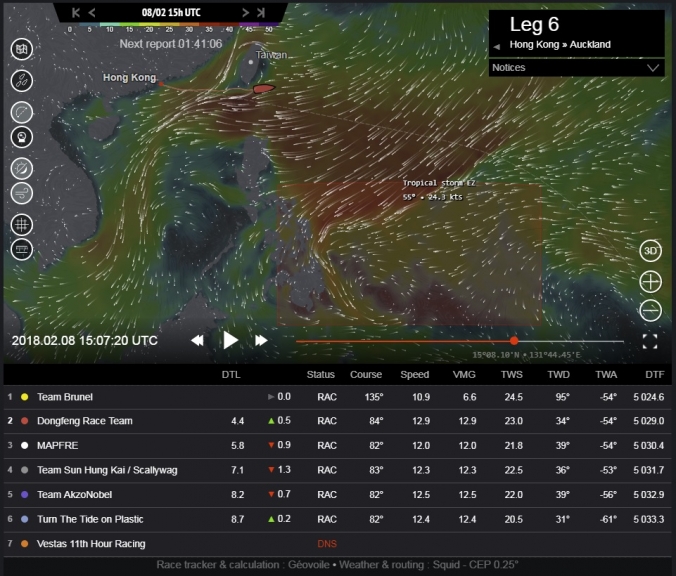Click the DNS status for Vestas
Image resolution: width=676 pixels, height=576 pixels.
327,544
